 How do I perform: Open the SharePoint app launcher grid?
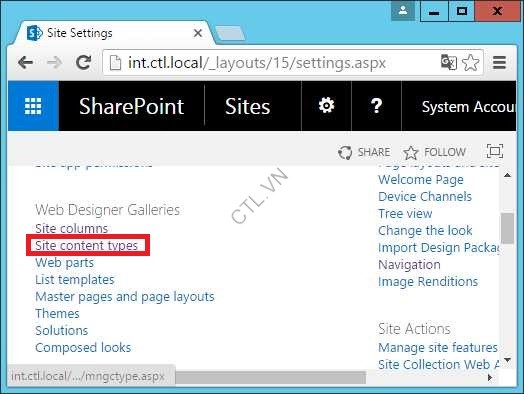tap(33, 106)
